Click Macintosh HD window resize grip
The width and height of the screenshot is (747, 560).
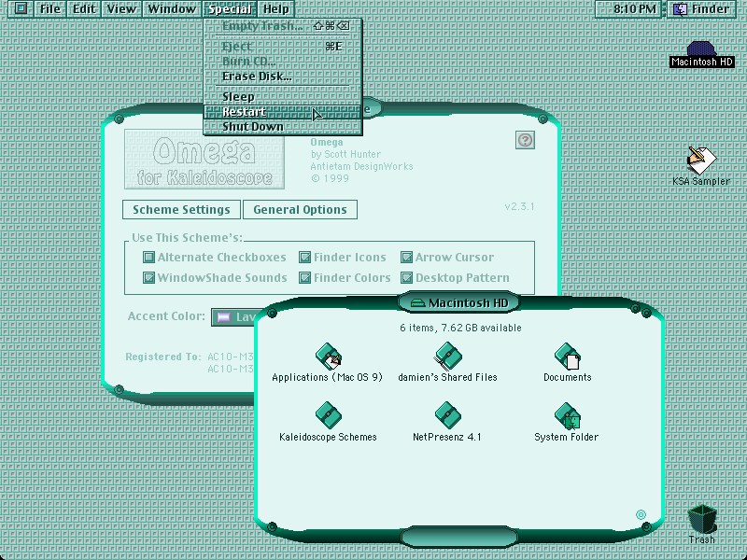(x=641, y=515)
